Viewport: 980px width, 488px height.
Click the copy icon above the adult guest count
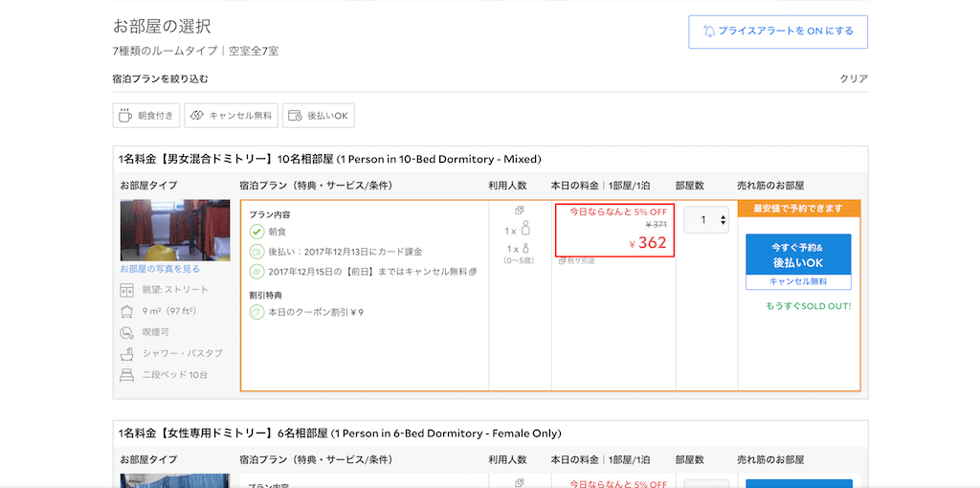(x=519, y=210)
